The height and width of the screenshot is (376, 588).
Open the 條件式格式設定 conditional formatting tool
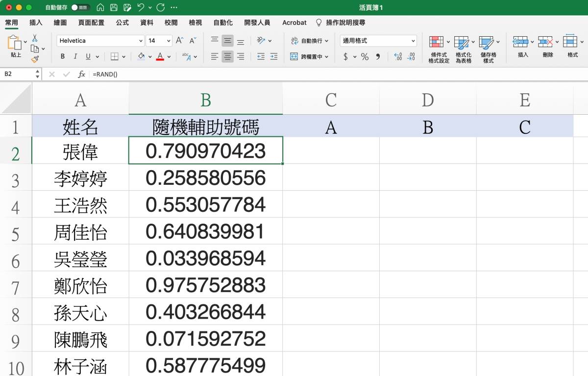click(x=438, y=47)
